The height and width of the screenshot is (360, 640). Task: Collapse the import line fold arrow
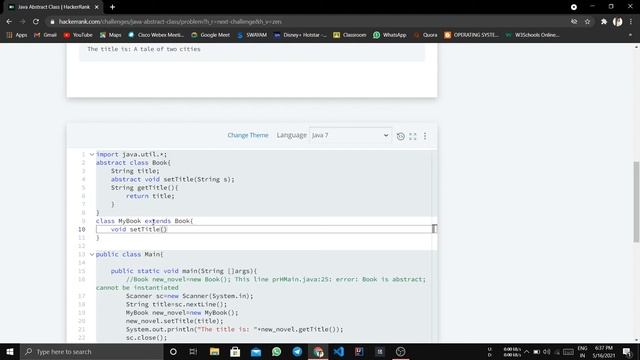92,154
